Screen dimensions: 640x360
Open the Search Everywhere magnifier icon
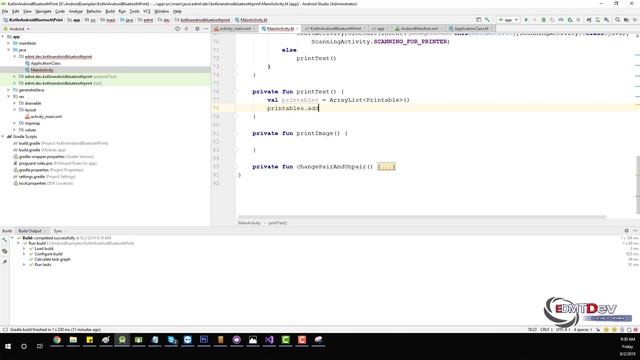[x=618, y=20]
